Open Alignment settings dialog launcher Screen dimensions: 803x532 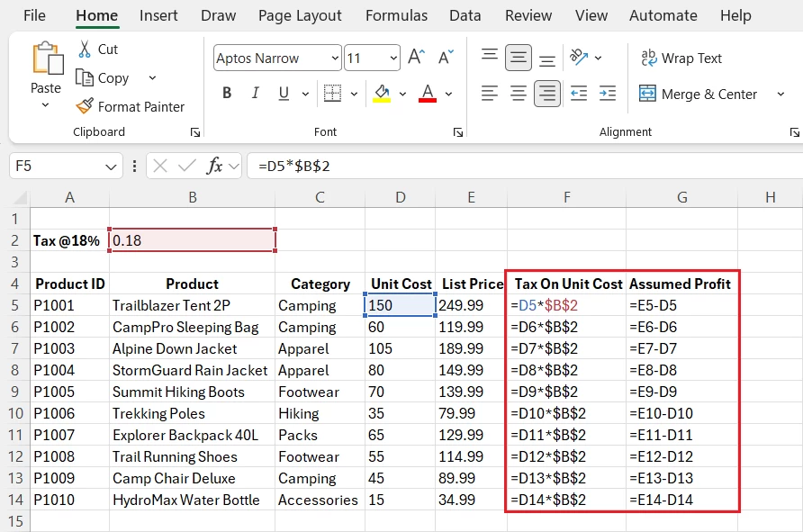point(794,132)
